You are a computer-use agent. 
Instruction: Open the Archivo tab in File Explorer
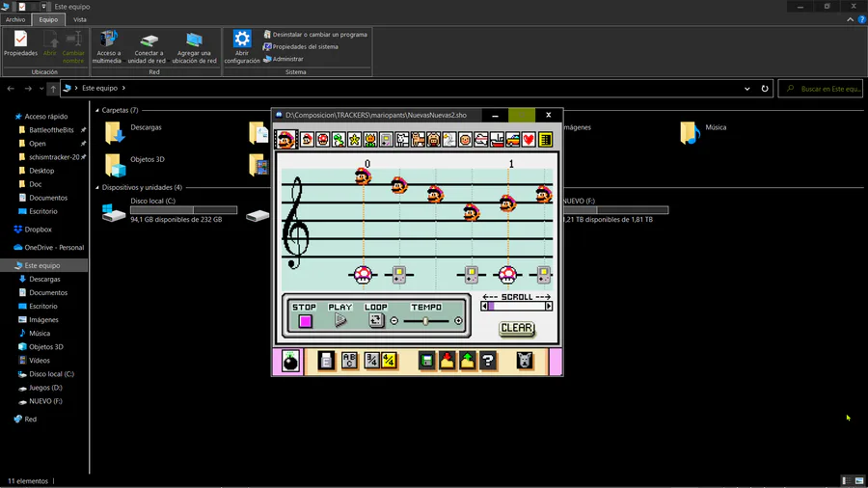[x=15, y=19]
